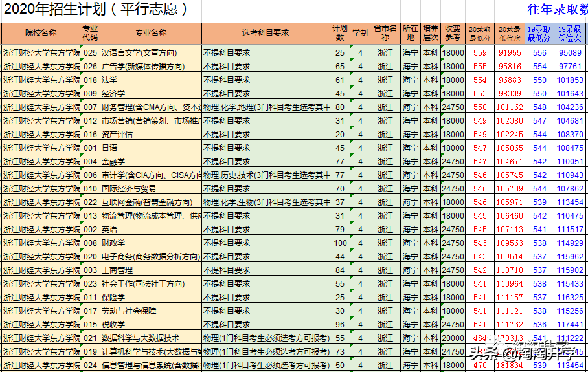Select red 2020 rank 101162
The image size is (588, 372).
click(510, 107)
